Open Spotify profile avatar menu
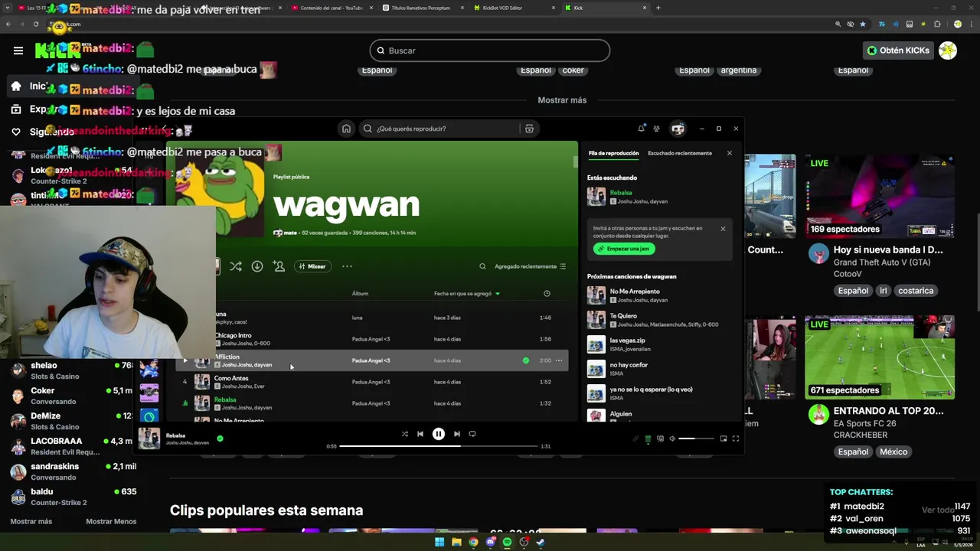Screen dimensions: 980x551 (678, 129)
